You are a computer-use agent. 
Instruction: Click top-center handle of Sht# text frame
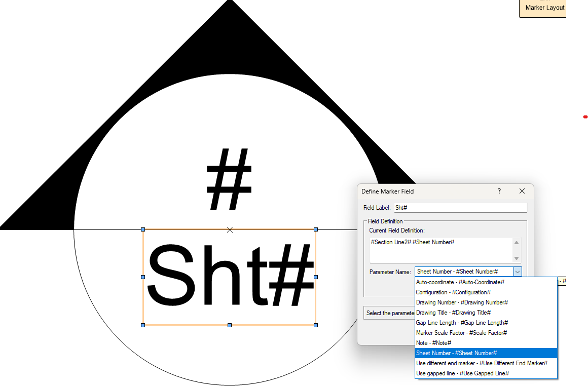[x=230, y=229]
